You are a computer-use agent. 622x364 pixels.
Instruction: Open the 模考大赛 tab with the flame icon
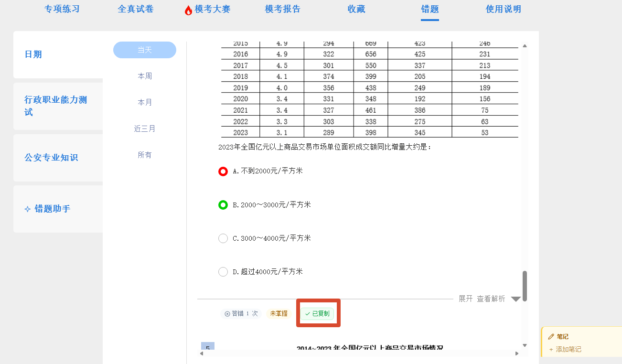(x=207, y=9)
